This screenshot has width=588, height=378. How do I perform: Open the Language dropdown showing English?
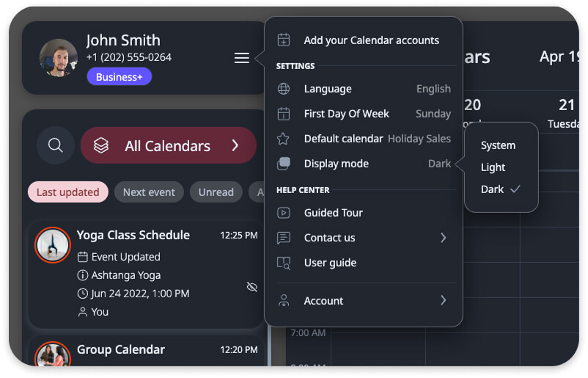click(433, 89)
